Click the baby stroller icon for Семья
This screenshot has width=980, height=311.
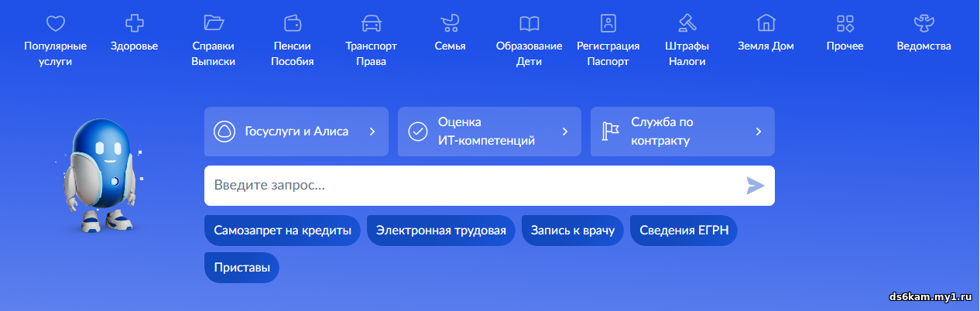click(x=450, y=22)
